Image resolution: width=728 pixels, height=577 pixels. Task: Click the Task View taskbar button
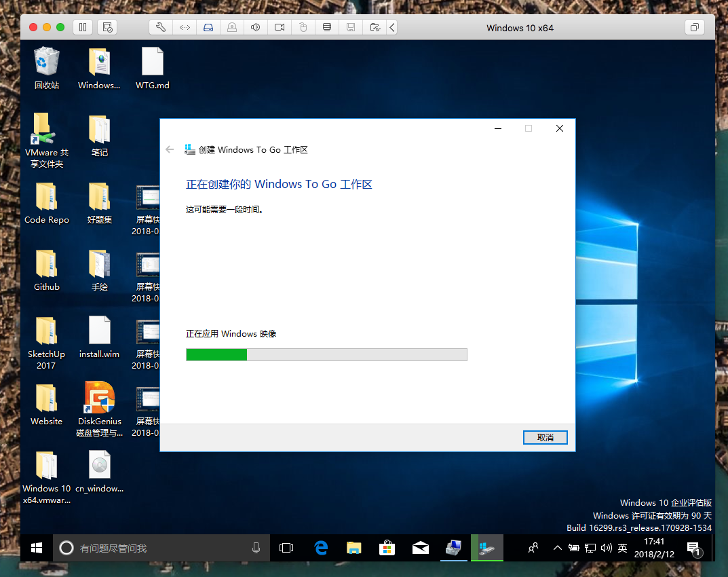(286, 547)
